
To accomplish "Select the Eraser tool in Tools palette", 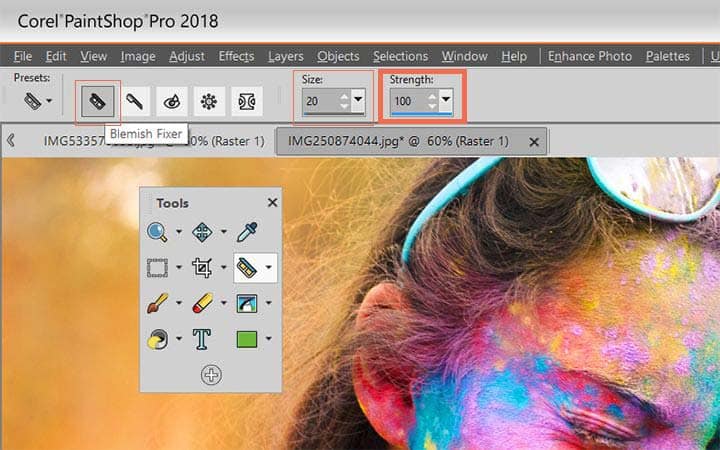I will click(202, 304).
